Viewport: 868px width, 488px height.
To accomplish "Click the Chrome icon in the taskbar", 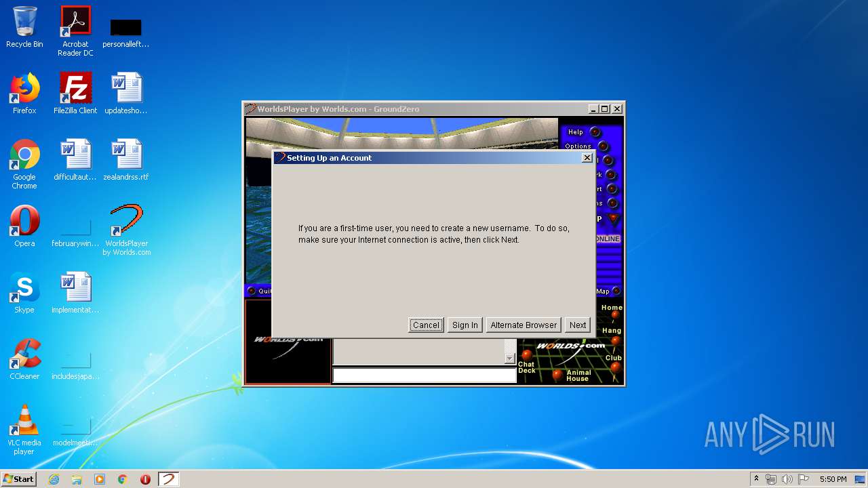I will [x=123, y=479].
